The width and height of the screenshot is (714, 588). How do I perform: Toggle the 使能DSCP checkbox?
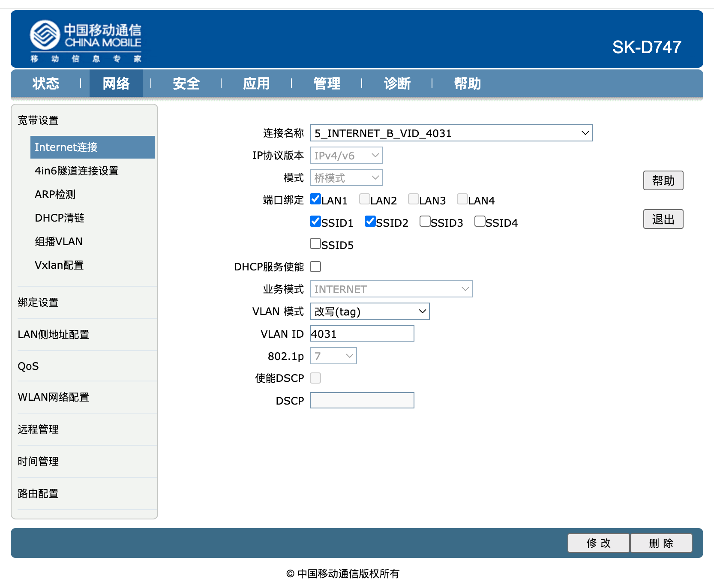315,378
